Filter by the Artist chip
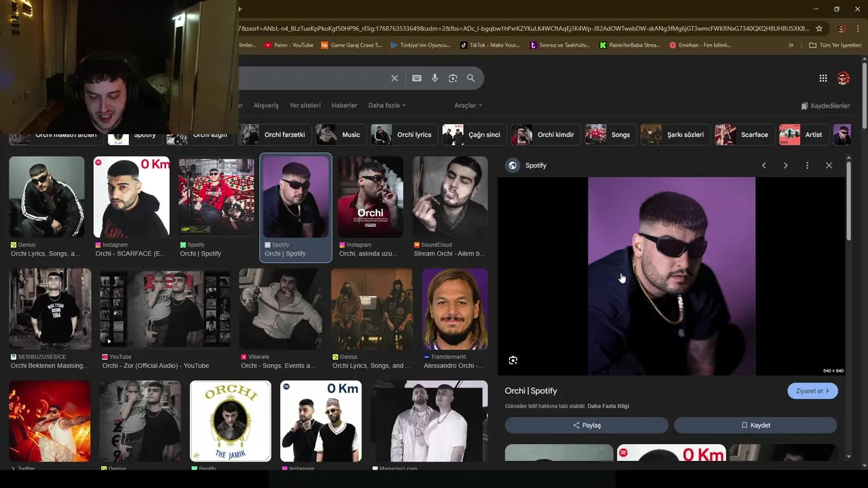This screenshot has width=868, height=488. tap(804, 135)
